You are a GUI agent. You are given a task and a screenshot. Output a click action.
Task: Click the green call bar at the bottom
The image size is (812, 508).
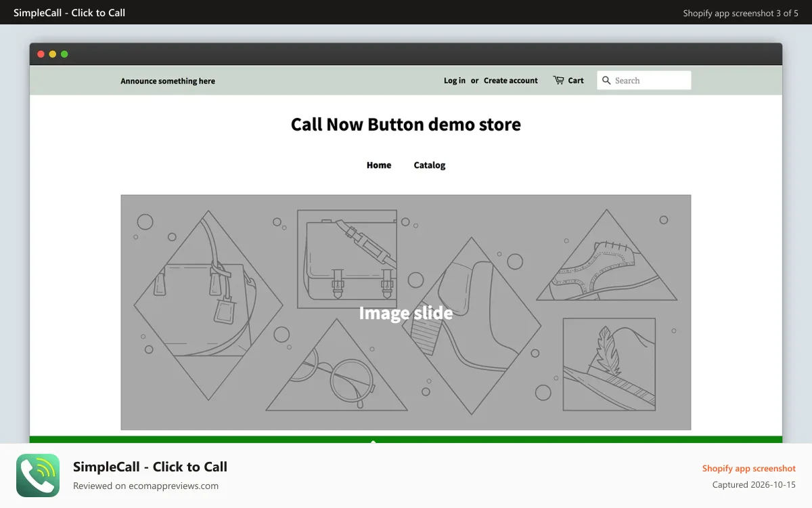tap(406, 440)
